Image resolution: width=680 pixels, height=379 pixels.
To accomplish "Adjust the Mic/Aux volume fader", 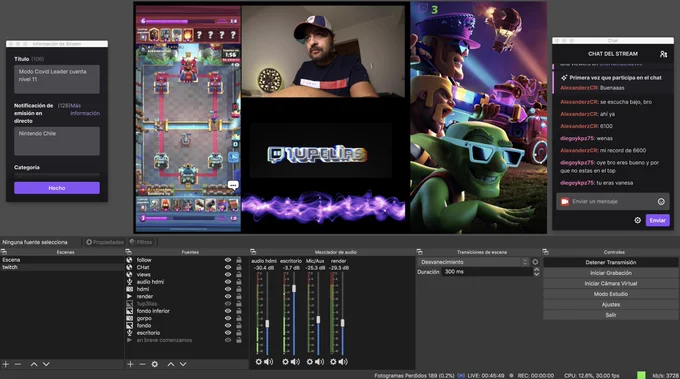I will pos(318,320).
